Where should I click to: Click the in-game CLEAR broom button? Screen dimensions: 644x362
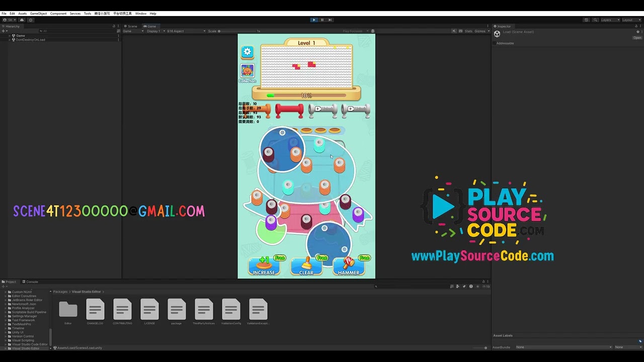pyautogui.click(x=306, y=266)
